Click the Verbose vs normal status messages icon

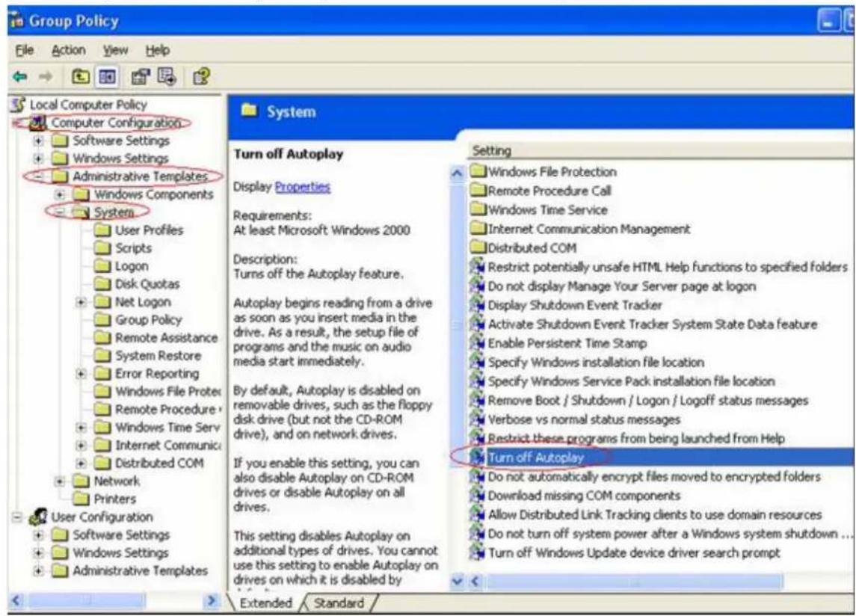point(478,419)
